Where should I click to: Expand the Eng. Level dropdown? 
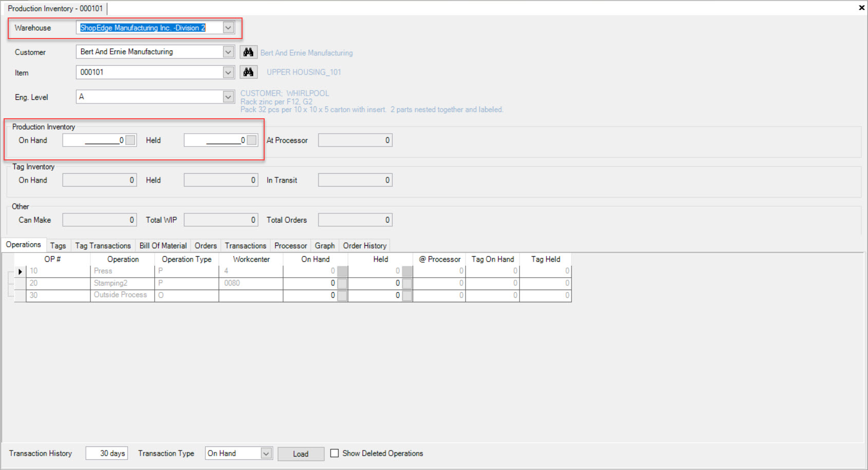coord(228,97)
